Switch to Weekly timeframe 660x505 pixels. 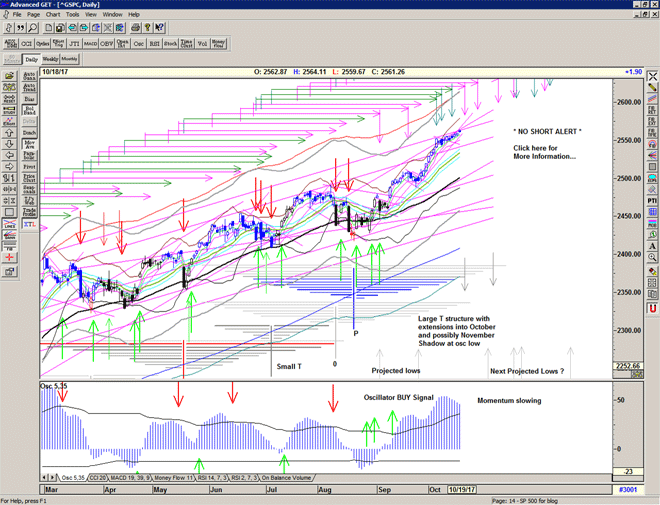49,60
